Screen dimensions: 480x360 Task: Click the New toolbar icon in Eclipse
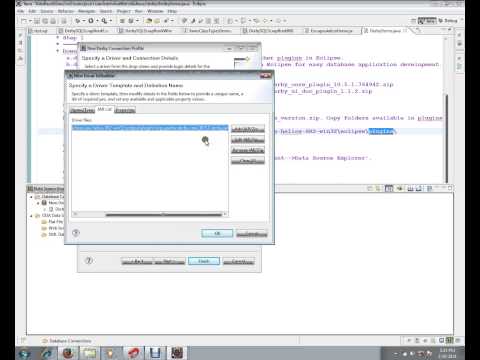tap(24, 21)
